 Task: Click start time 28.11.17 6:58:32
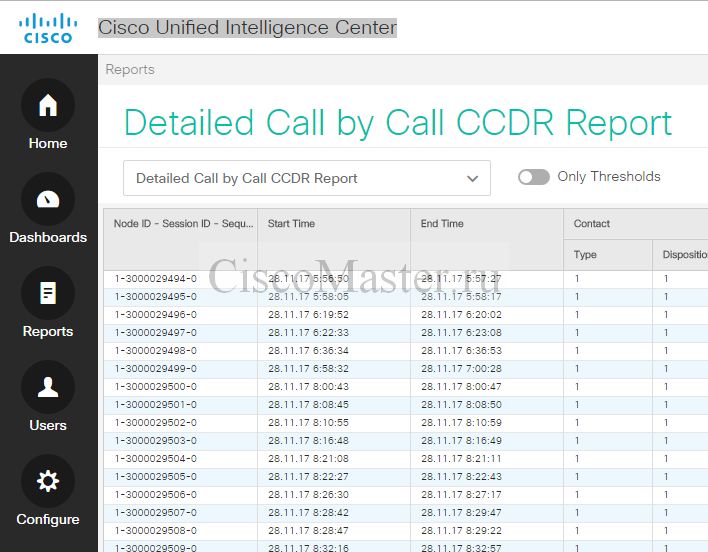(x=308, y=369)
